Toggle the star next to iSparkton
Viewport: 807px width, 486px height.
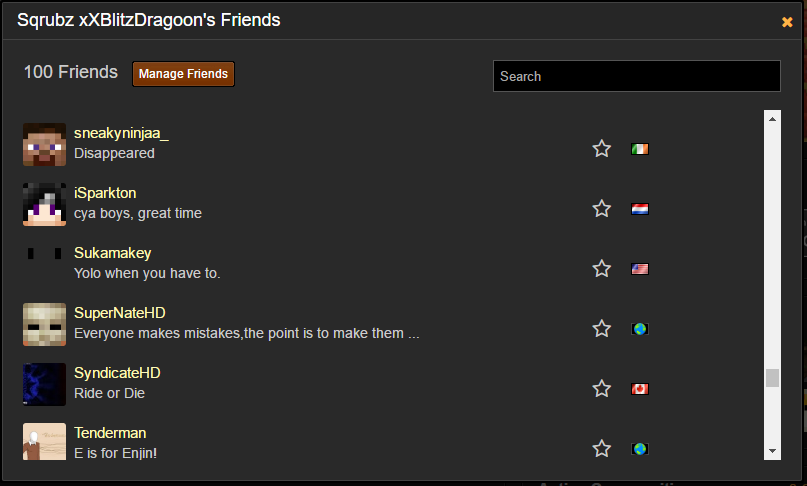tap(601, 209)
